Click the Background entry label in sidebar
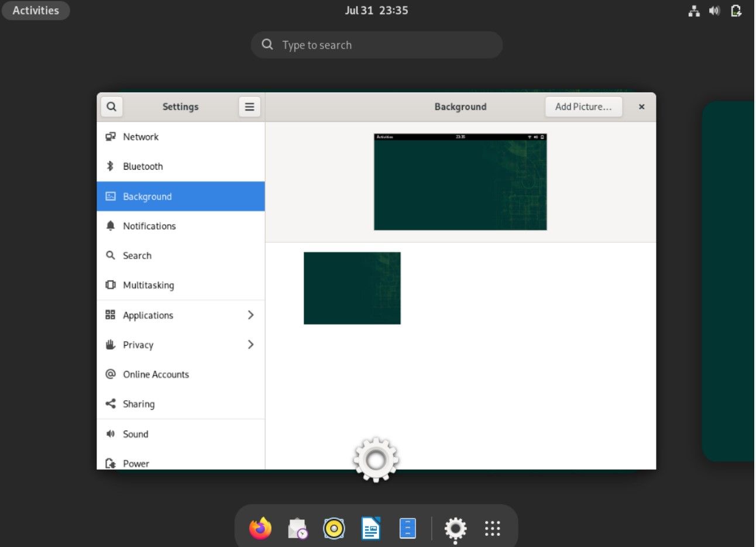The image size is (756, 547). [x=147, y=197]
